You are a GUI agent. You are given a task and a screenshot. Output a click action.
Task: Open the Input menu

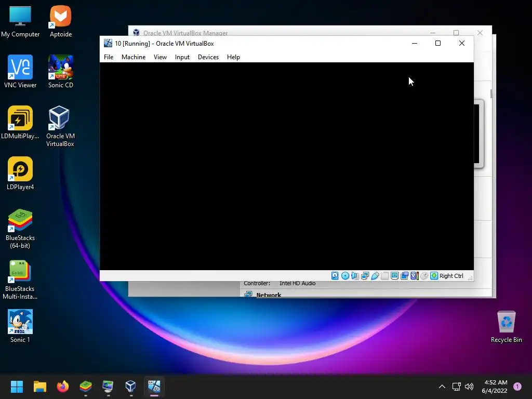(x=182, y=57)
